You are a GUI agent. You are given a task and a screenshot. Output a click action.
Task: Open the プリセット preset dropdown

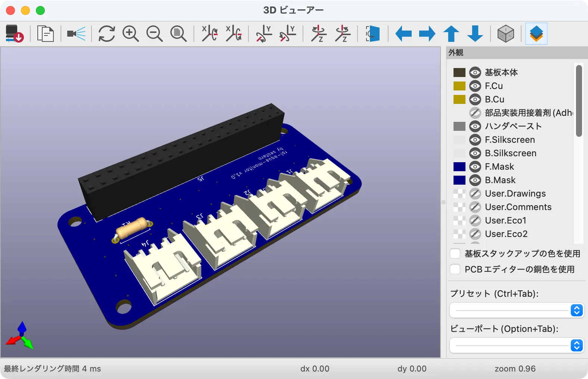coord(517,310)
